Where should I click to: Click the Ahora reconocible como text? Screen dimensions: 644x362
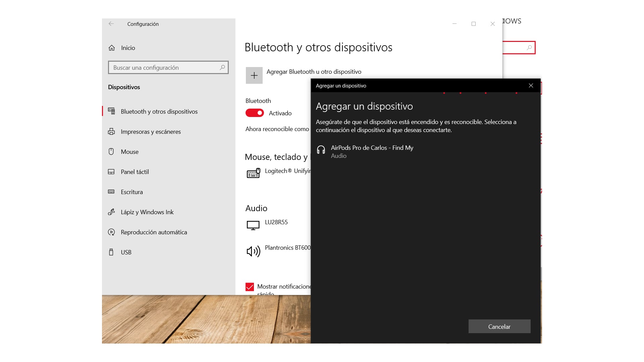277,129
